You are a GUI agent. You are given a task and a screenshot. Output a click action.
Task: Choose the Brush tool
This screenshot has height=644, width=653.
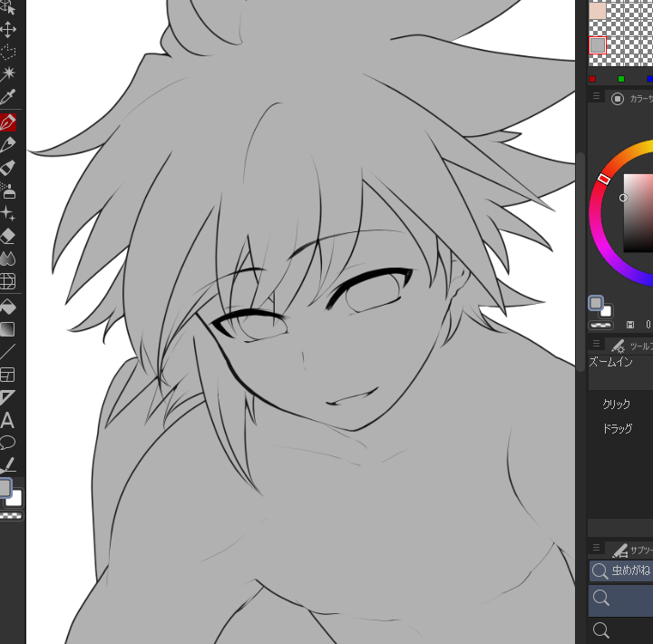click(8, 168)
